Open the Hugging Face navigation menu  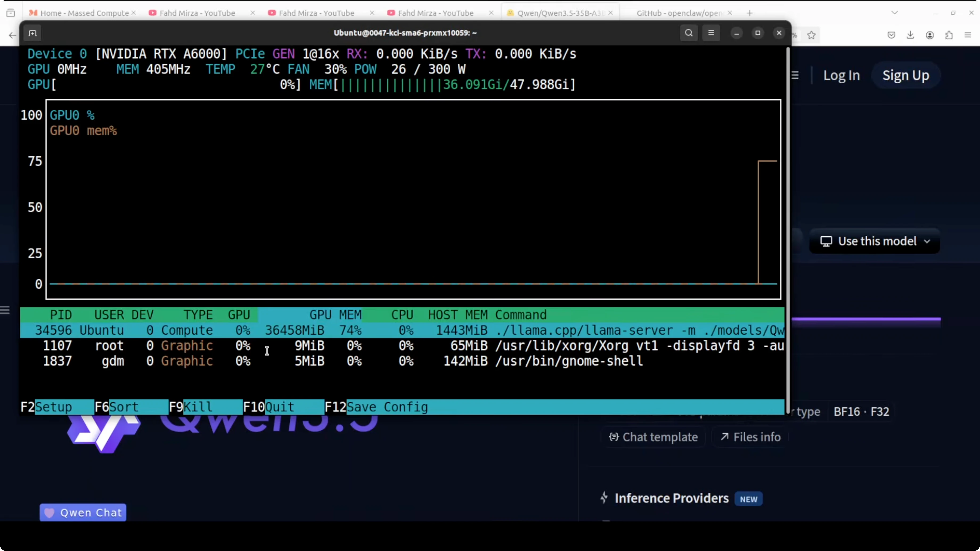tap(795, 75)
